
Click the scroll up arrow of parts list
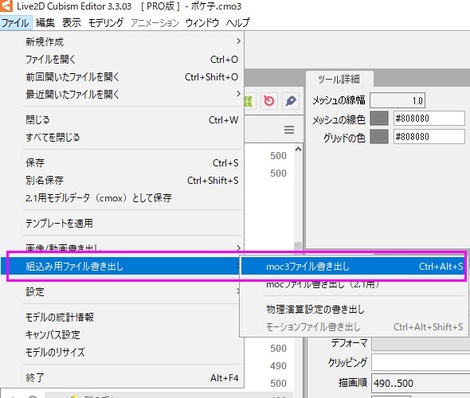point(298,149)
